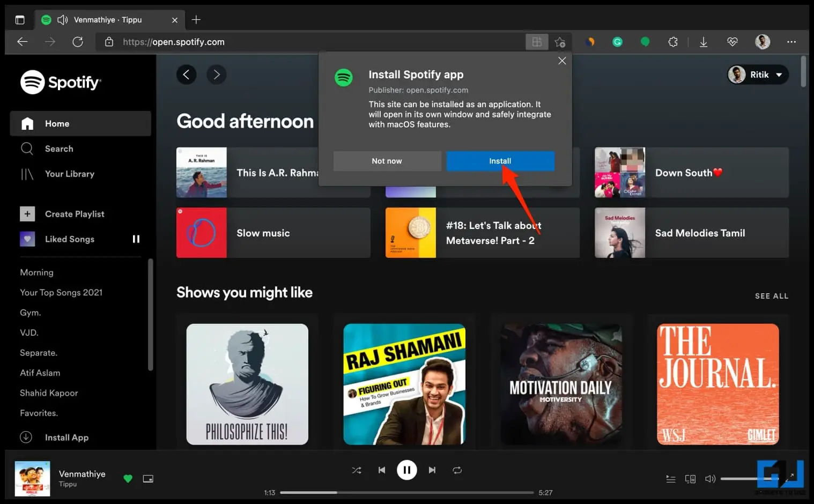Select the Venmathiye · Tippu browser tab
The image size is (814, 504).
tap(110, 20)
